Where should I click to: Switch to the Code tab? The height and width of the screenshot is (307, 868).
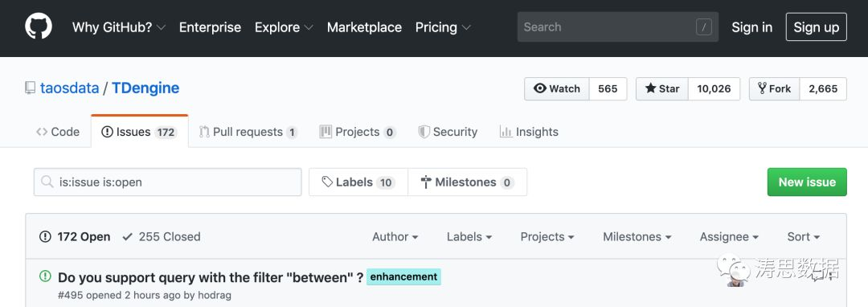point(58,132)
